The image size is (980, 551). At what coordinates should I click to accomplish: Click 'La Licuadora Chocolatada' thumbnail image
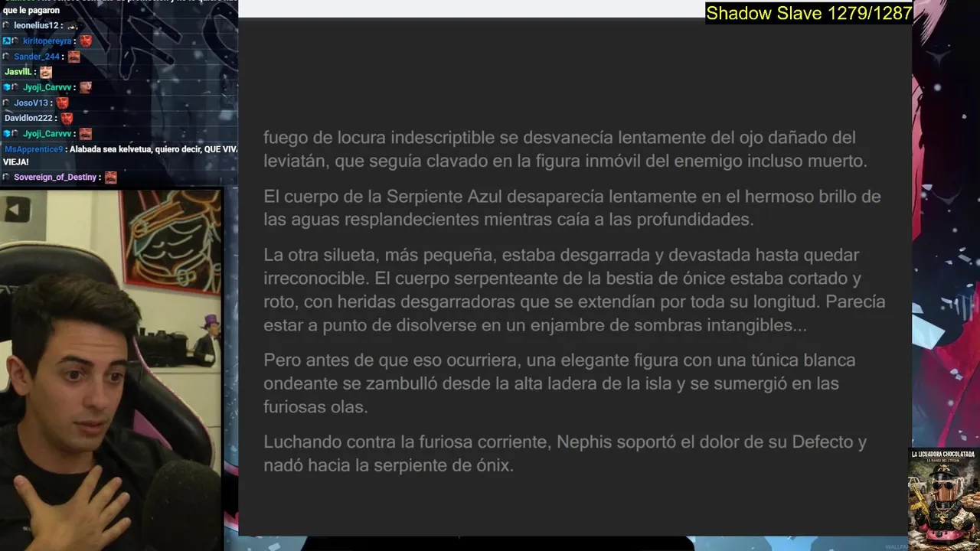tap(943, 499)
